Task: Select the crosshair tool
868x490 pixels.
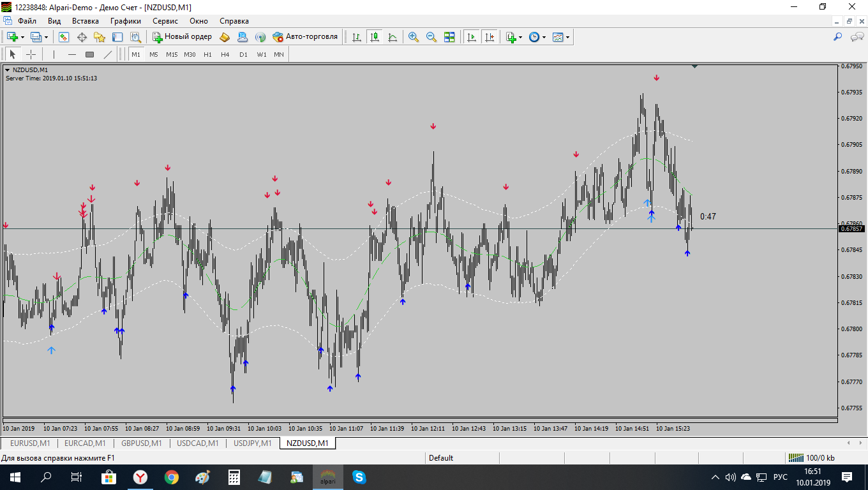Action: tap(31, 54)
